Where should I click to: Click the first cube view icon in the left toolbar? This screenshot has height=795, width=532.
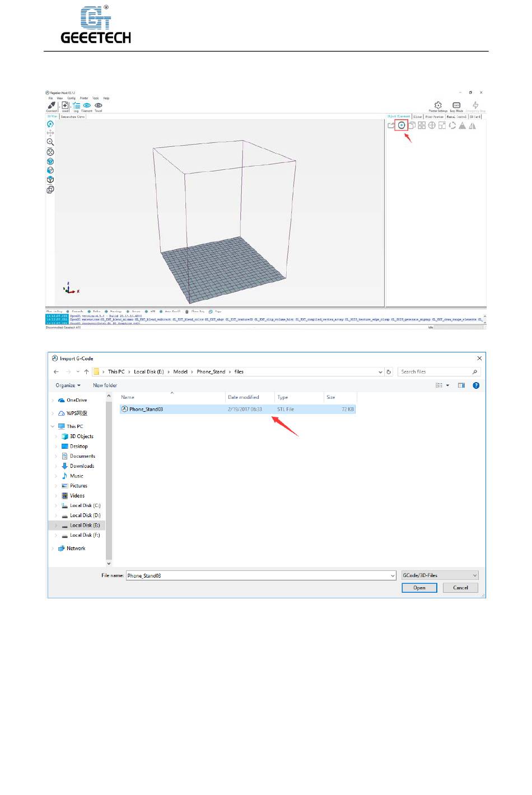(50, 161)
